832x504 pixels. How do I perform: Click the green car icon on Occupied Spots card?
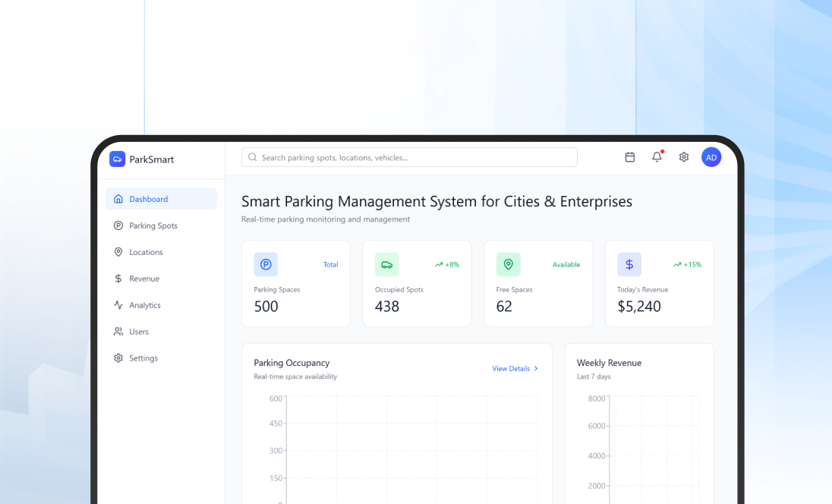[x=386, y=264]
